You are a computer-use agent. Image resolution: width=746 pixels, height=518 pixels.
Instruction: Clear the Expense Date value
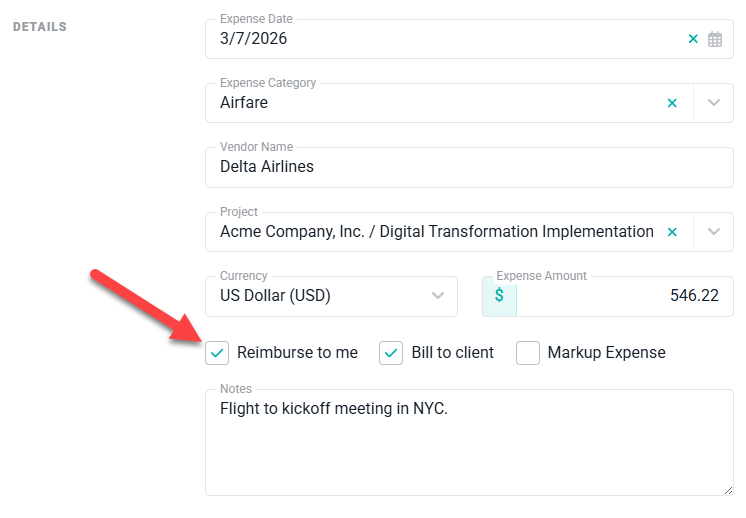tap(693, 40)
